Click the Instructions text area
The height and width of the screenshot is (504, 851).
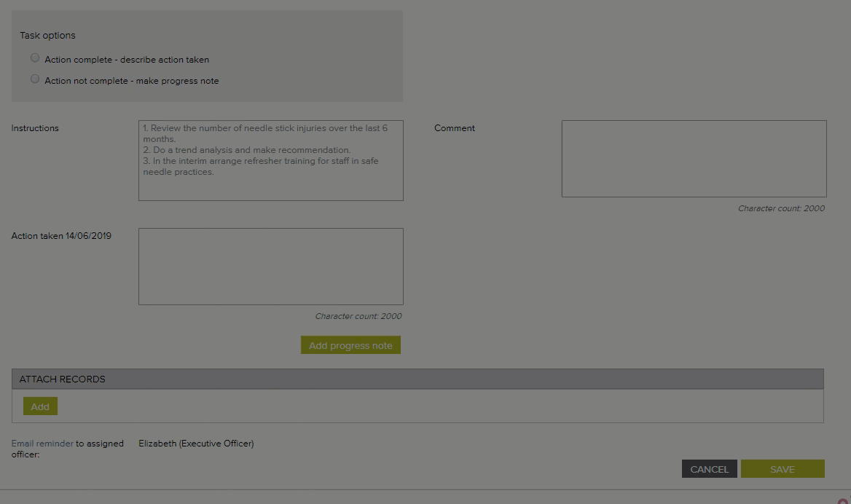270,160
